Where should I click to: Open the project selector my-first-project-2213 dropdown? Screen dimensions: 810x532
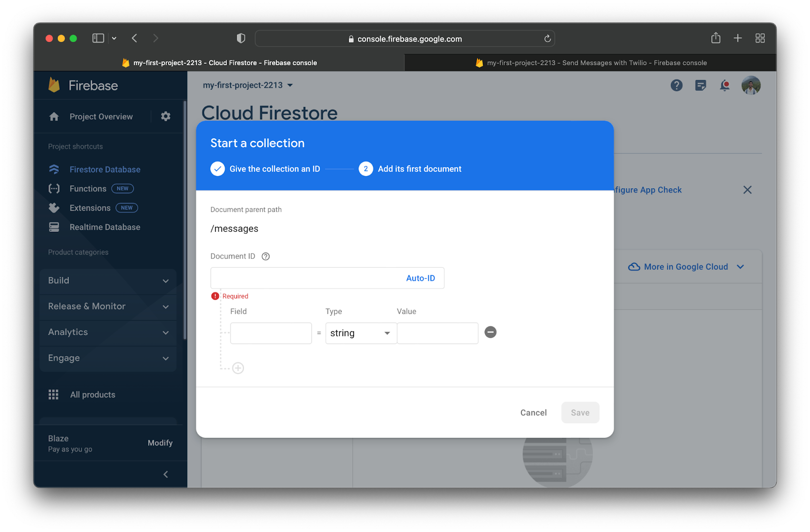click(248, 85)
